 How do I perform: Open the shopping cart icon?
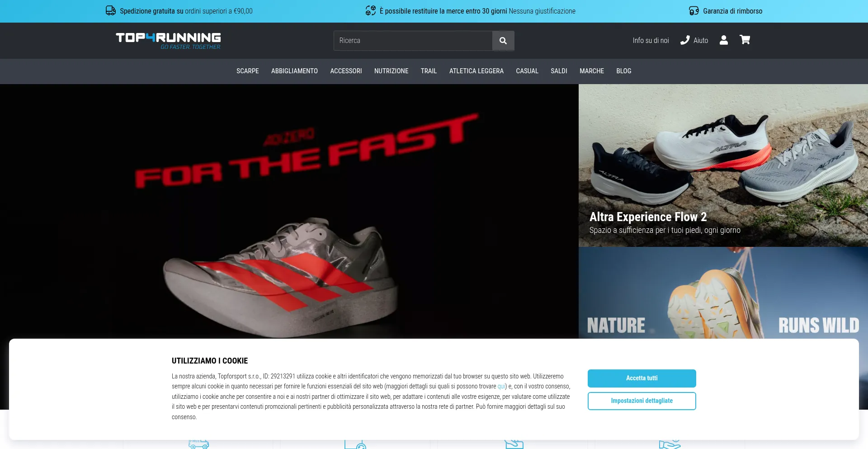click(x=745, y=40)
